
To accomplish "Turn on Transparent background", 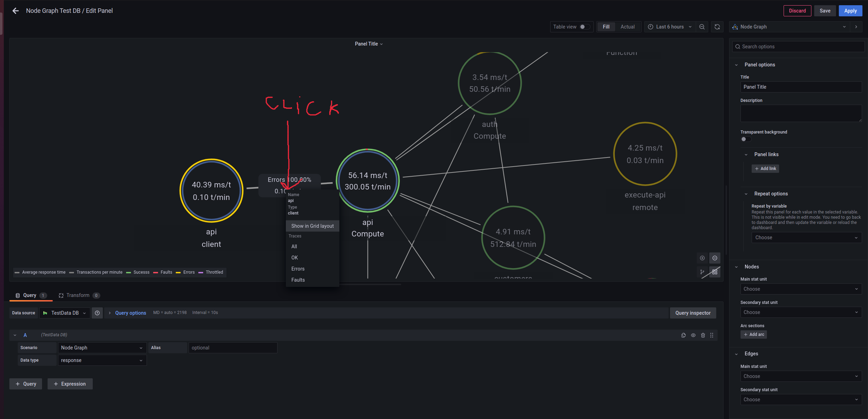I will (x=745, y=139).
